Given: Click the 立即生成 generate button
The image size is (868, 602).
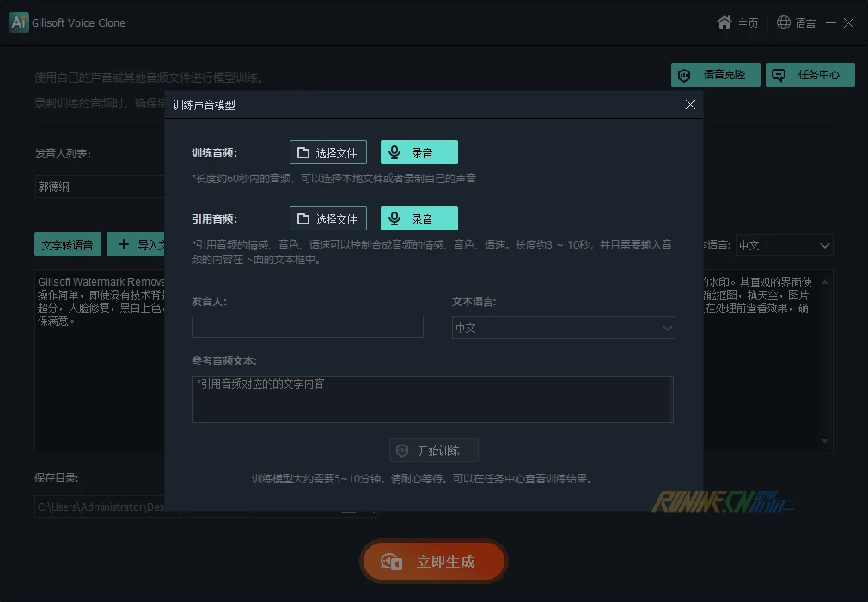Looking at the screenshot, I should (x=434, y=562).
